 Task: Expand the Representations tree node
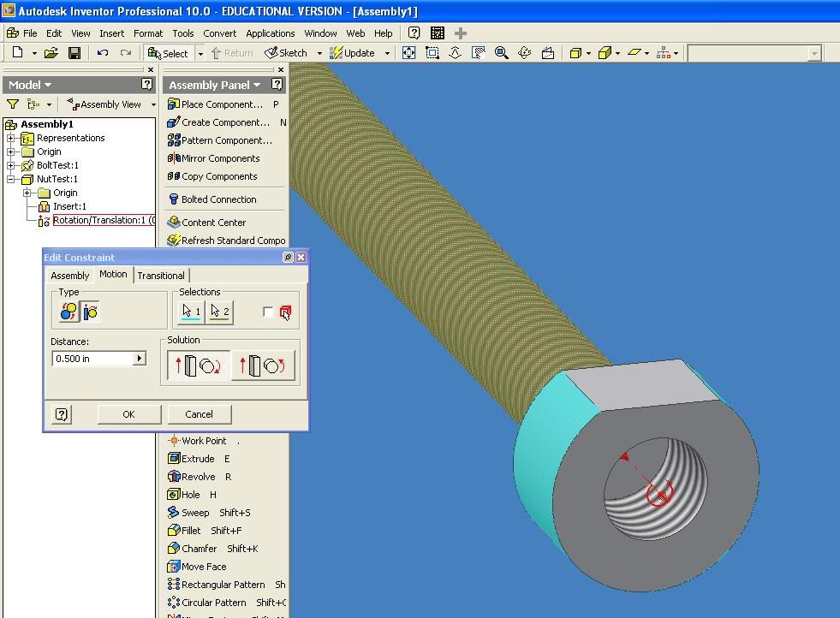12,139
